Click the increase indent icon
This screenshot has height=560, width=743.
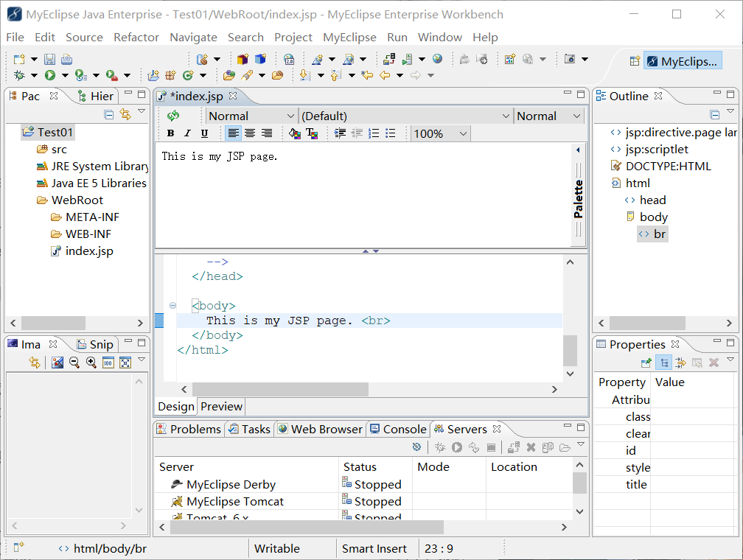(x=340, y=133)
